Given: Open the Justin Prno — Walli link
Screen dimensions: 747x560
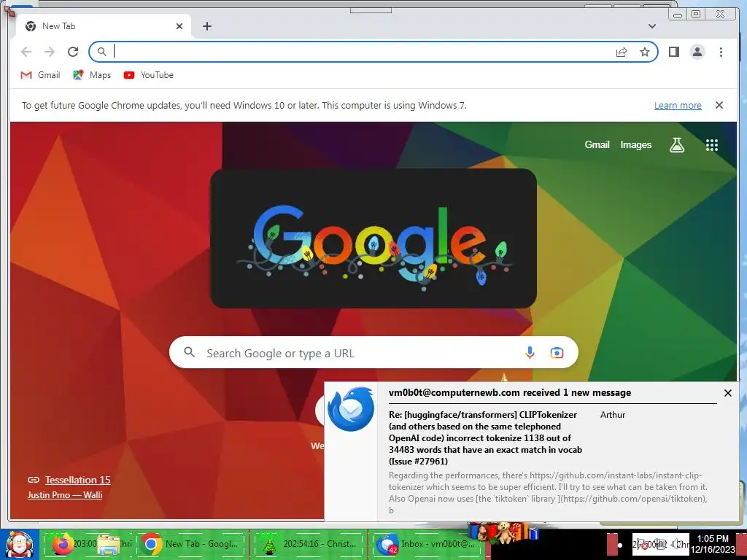Looking at the screenshot, I should [65, 495].
